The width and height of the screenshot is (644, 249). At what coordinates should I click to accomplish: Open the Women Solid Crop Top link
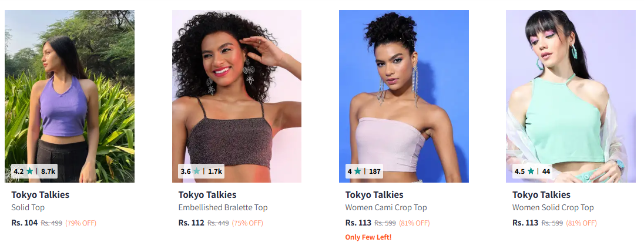click(553, 207)
